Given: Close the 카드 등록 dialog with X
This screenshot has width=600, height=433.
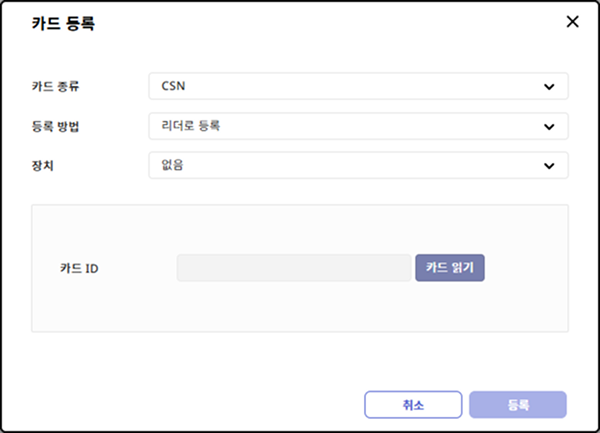Looking at the screenshot, I should click(572, 22).
